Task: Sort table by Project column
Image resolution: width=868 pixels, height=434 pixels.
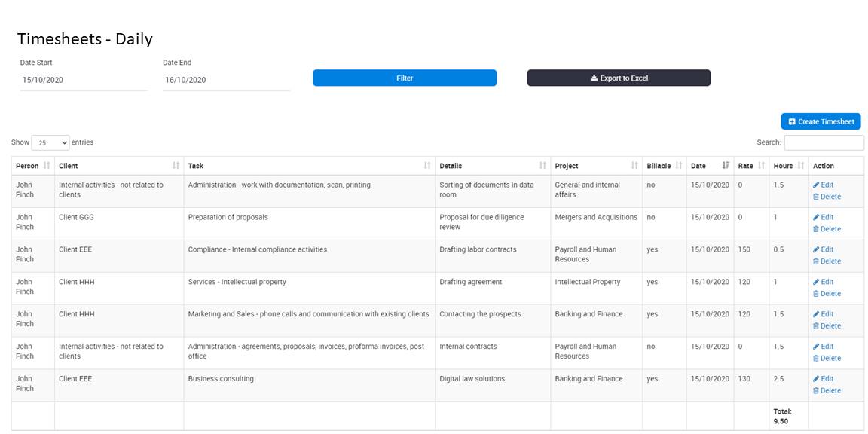Action: (x=596, y=166)
